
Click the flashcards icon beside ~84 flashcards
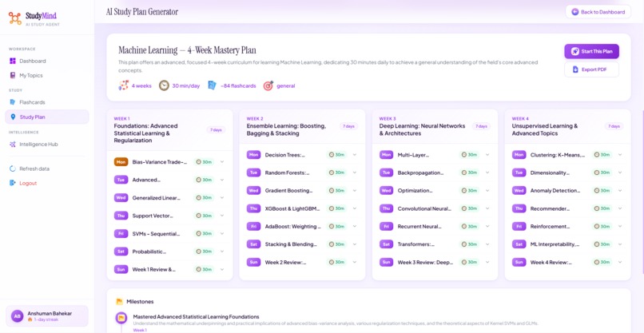pos(212,85)
